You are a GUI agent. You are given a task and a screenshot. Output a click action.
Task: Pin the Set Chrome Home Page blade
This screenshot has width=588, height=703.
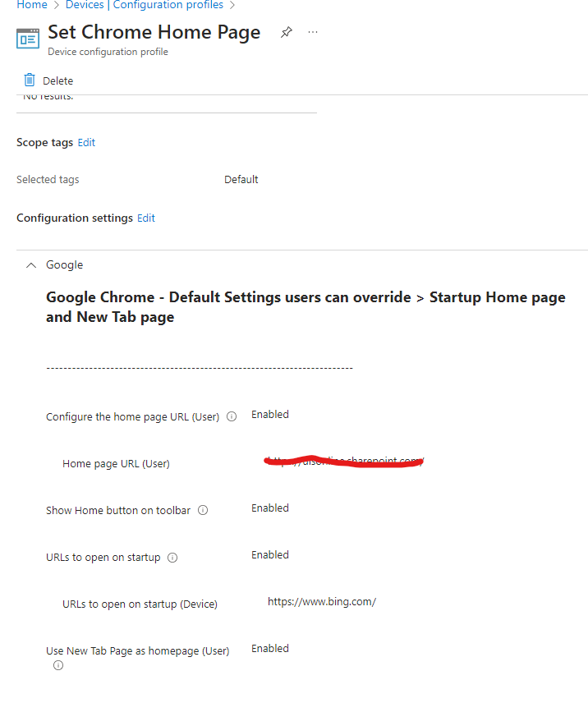pos(287,32)
